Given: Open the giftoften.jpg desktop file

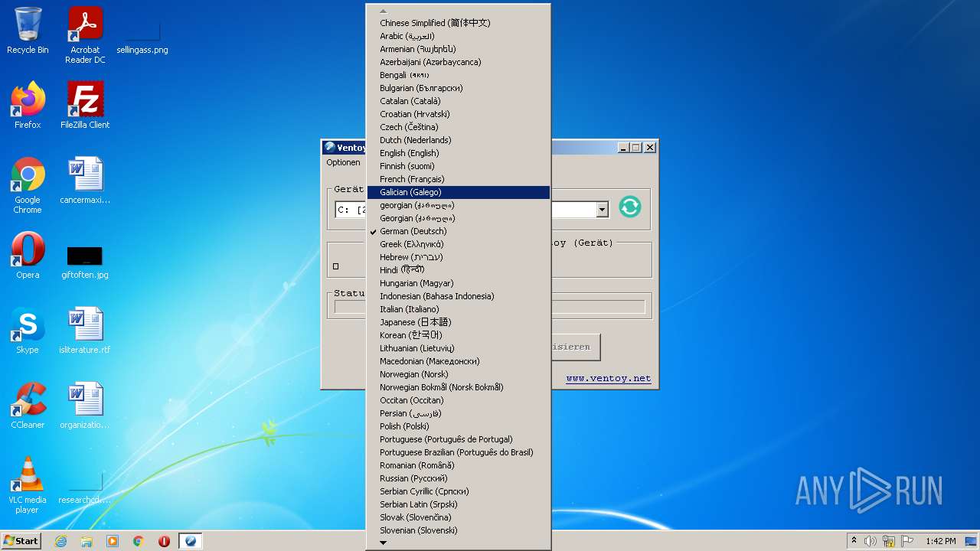Looking at the screenshot, I should pyautogui.click(x=85, y=262).
